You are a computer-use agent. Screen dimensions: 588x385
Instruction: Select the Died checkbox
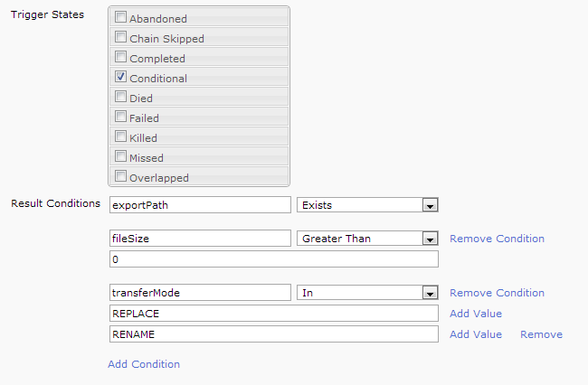pos(120,97)
